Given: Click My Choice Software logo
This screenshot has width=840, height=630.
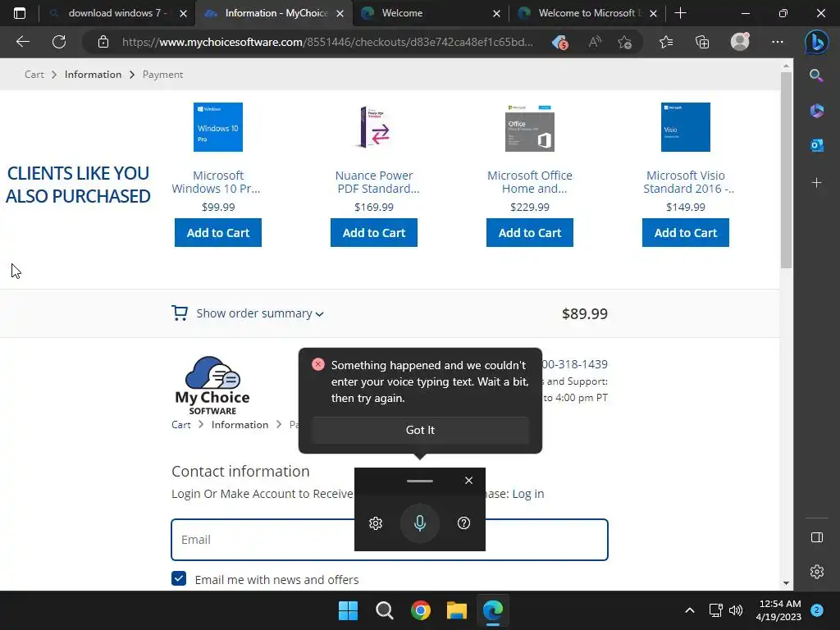Looking at the screenshot, I should tap(212, 386).
